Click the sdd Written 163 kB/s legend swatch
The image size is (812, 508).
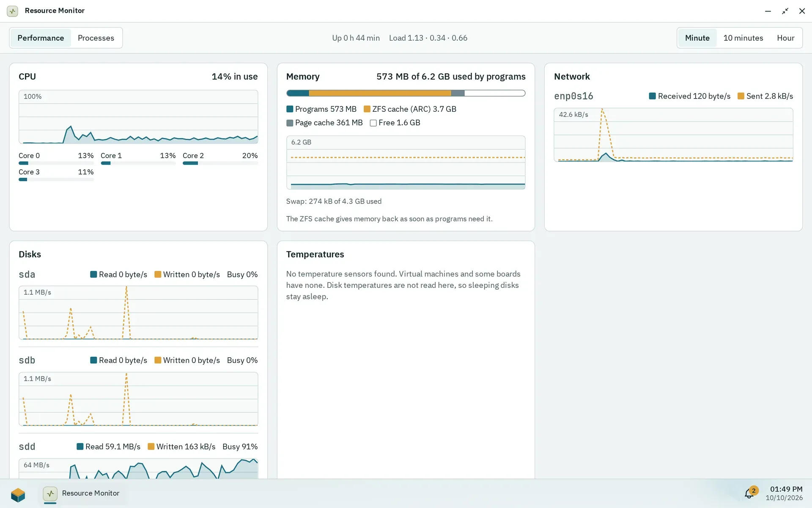pyautogui.click(x=151, y=447)
